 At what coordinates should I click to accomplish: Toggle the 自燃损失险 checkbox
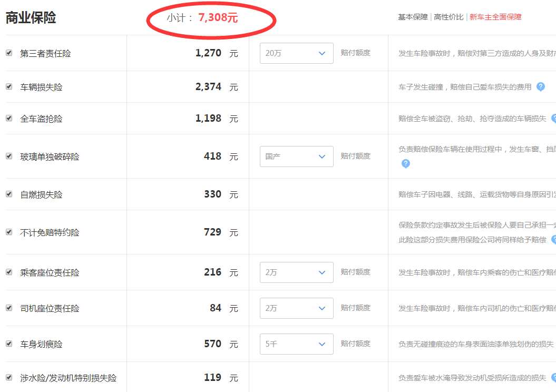click(x=9, y=194)
